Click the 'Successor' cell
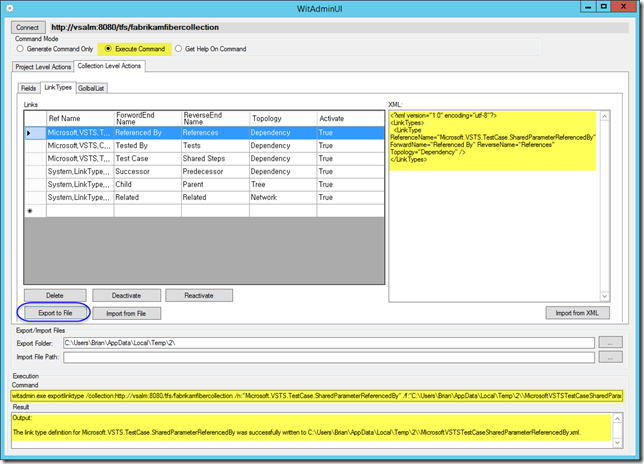 pyautogui.click(x=147, y=171)
